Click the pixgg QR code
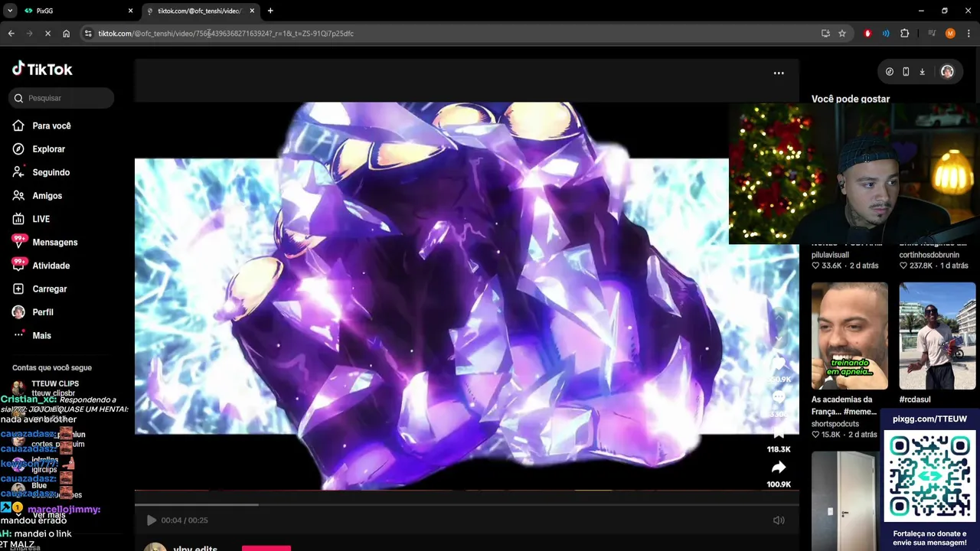The width and height of the screenshot is (980, 551). 929,477
